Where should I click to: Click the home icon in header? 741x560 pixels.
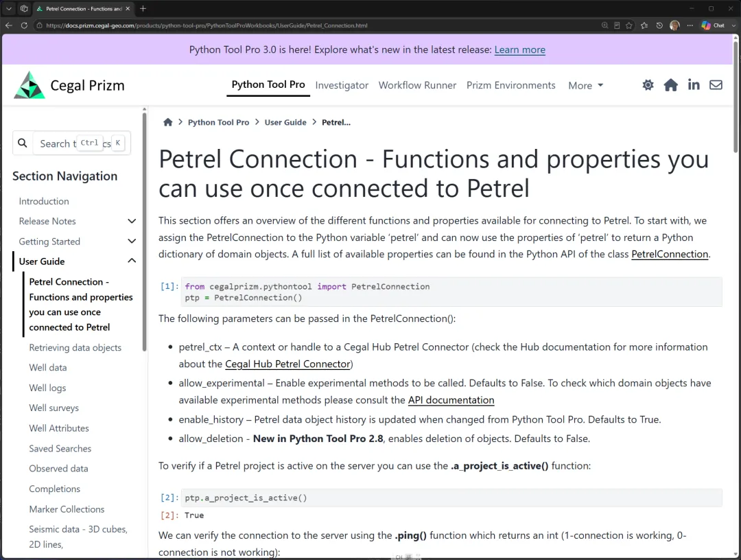pyautogui.click(x=670, y=85)
